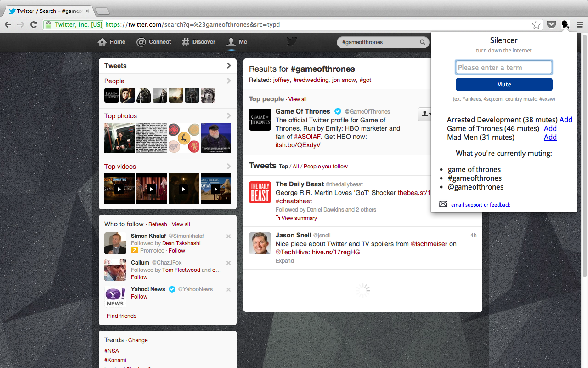Dismiss Simon Khalaf follow suggestion
Image resolution: width=588 pixels, height=368 pixels.
pos(228,236)
